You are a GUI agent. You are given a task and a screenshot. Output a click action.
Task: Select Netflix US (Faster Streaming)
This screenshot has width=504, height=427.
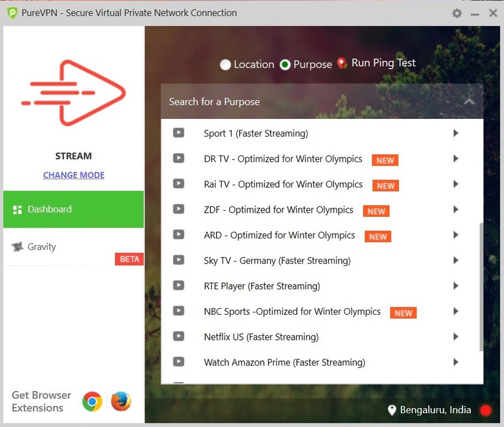coord(262,336)
